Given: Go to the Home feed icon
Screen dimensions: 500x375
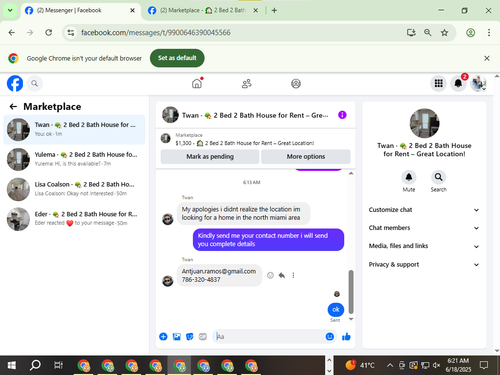Looking at the screenshot, I should [x=197, y=83].
